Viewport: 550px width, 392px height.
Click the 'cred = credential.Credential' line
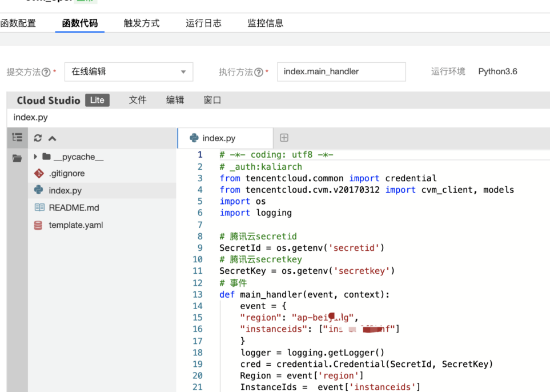click(367, 364)
